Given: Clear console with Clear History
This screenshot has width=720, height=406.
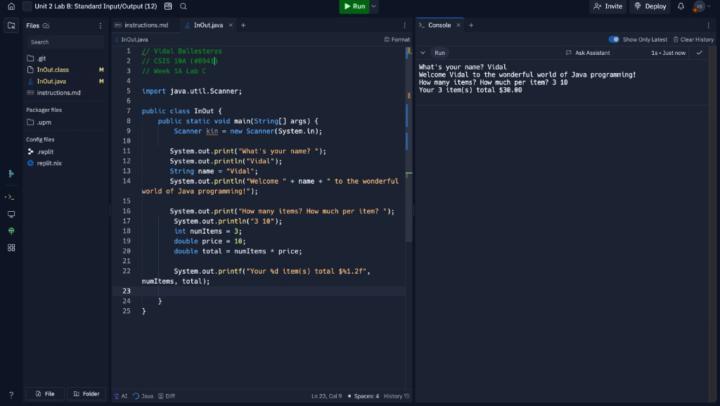Looking at the screenshot, I should 693,39.
